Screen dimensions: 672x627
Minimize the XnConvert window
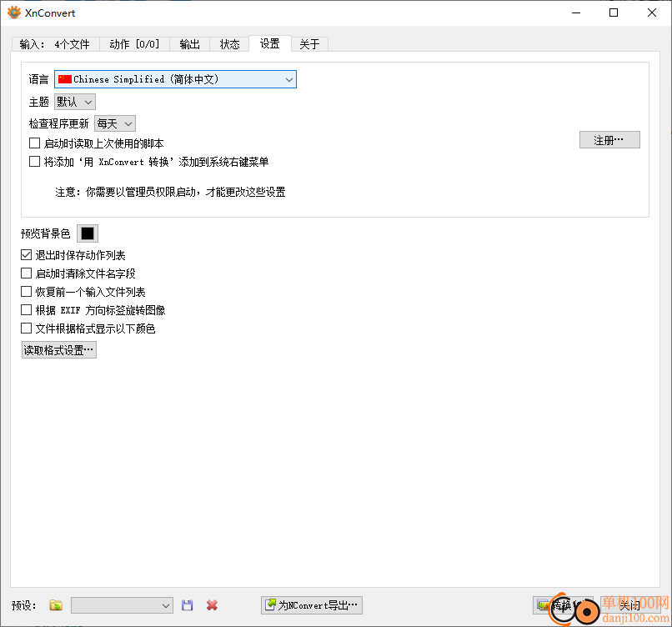click(576, 13)
